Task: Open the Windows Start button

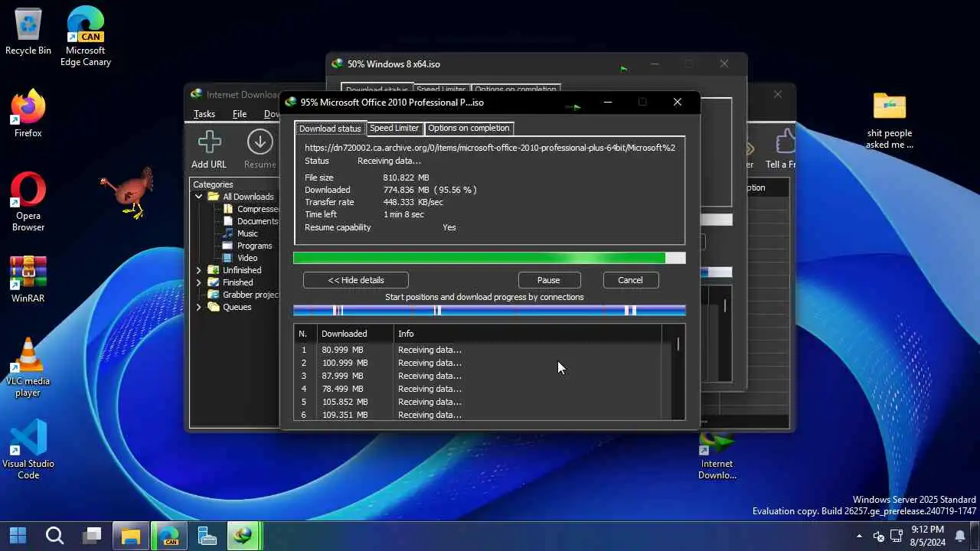Action: click(x=18, y=535)
